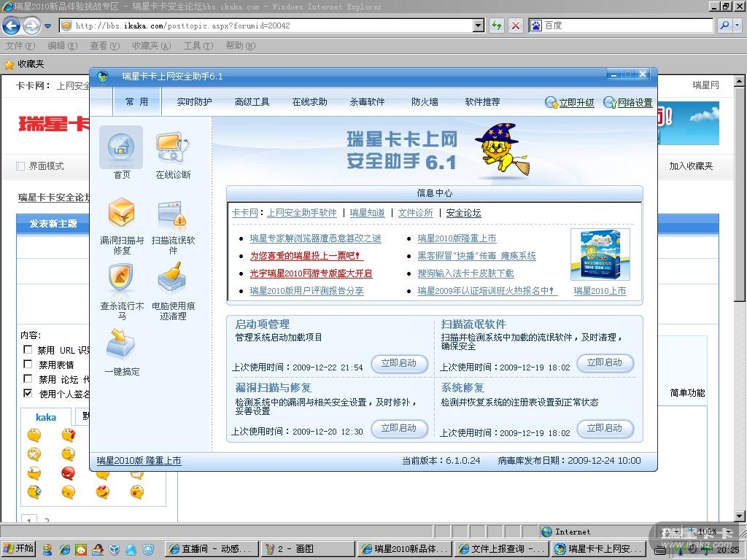
Task: Click the heart-eyes emoticon
Action: (x=102, y=492)
